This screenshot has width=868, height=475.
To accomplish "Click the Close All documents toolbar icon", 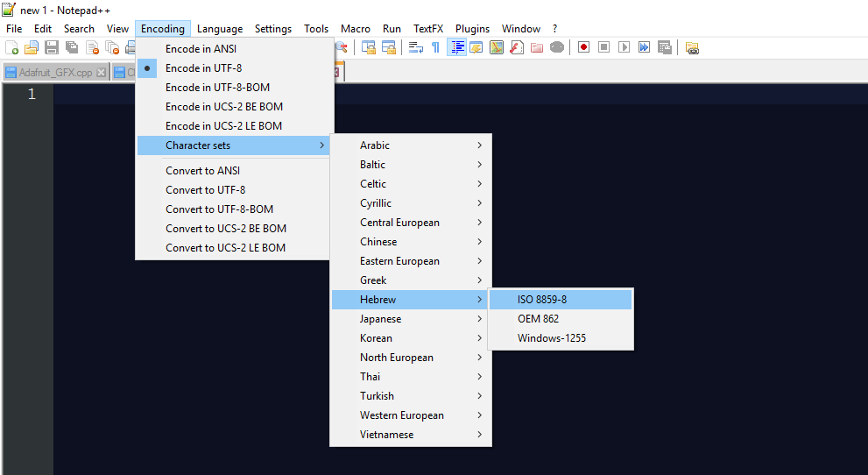I will coord(112,47).
